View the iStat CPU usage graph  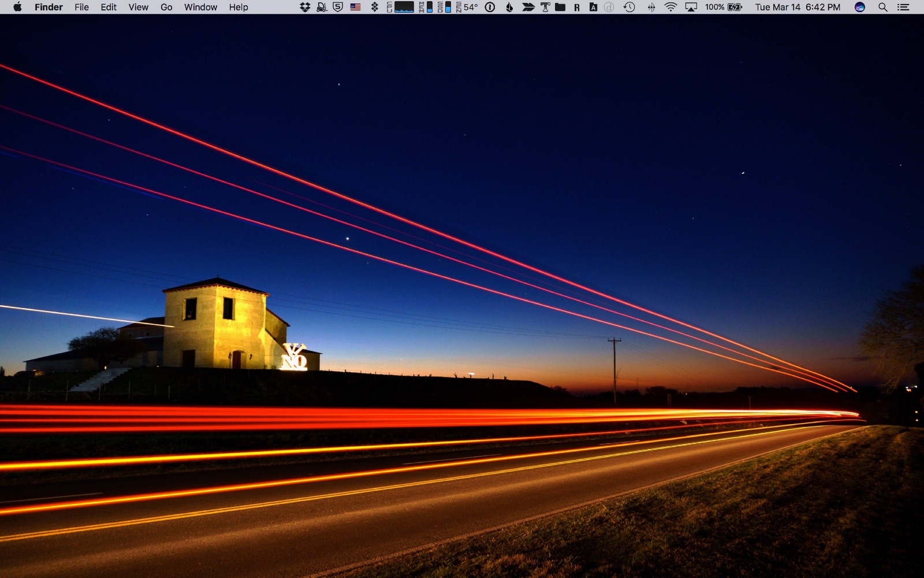[400, 8]
